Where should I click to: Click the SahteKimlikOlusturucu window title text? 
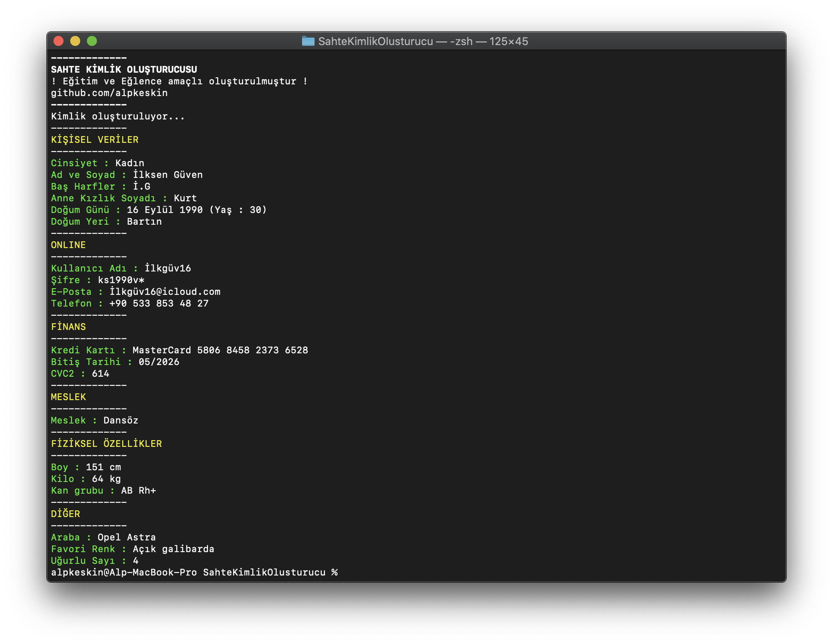tap(423, 41)
